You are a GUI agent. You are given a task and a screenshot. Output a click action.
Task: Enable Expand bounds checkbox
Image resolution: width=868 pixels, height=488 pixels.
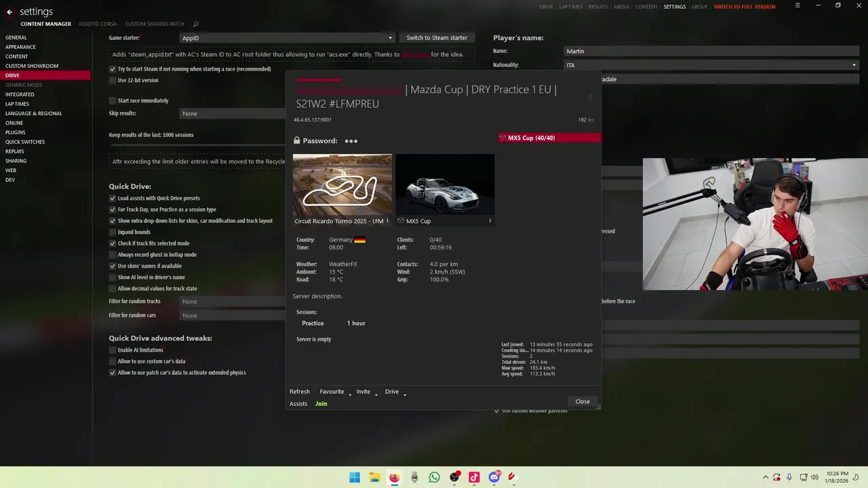coord(113,232)
